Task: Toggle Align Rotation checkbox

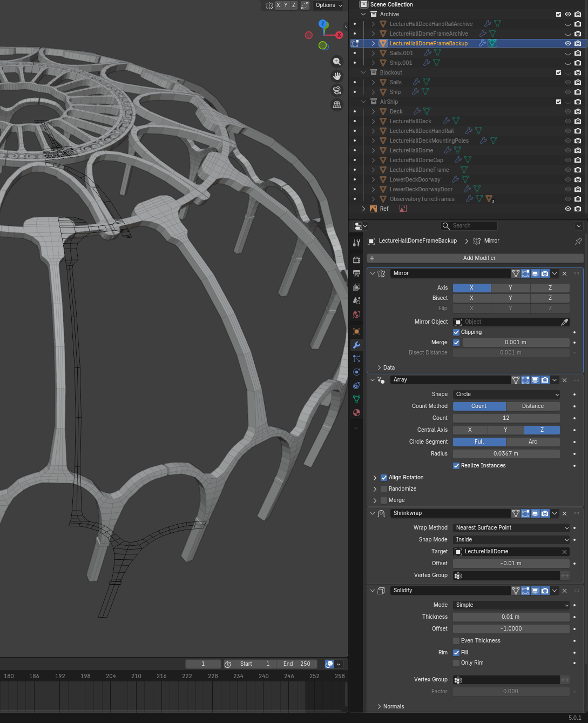Action: pyautogui.click(x=384, y=478)
